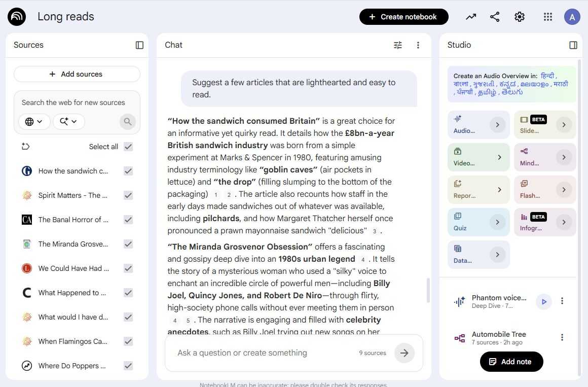This screenshot has height=387, width=588.
Task: Expand Quiz options chevron
Action: (497, 222)
